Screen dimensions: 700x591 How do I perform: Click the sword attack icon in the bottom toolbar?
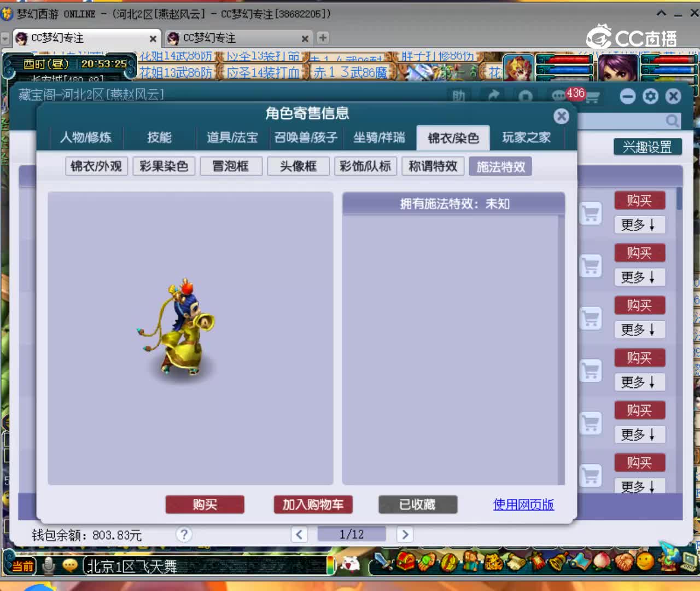pos(383,562)
